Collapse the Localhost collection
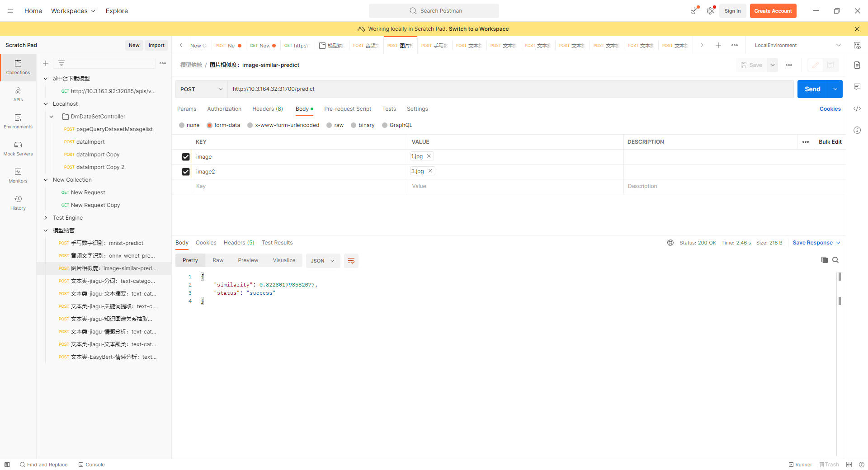This screenshot has height=470, width=868. 46,104
